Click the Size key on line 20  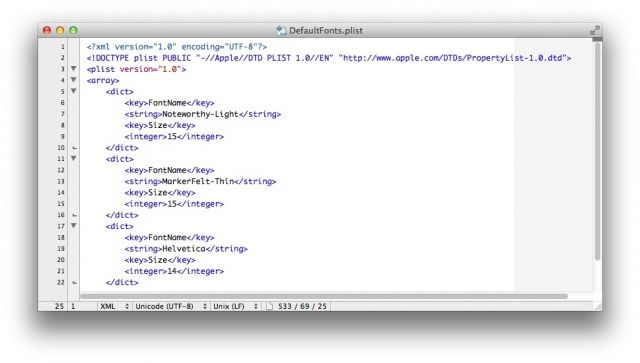click(x=160, y=260)
